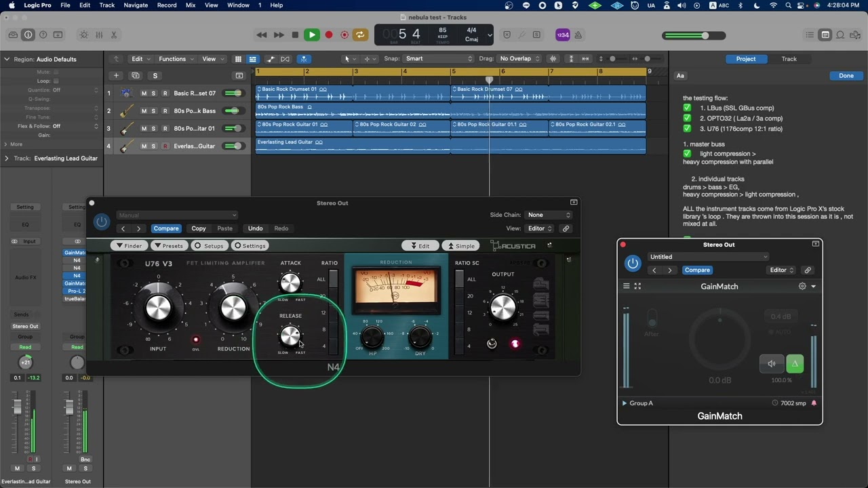Image resolution: width=868 pixels, height=488 pixels.
Task: Open the List Editors icon
Action: point(810,35)
